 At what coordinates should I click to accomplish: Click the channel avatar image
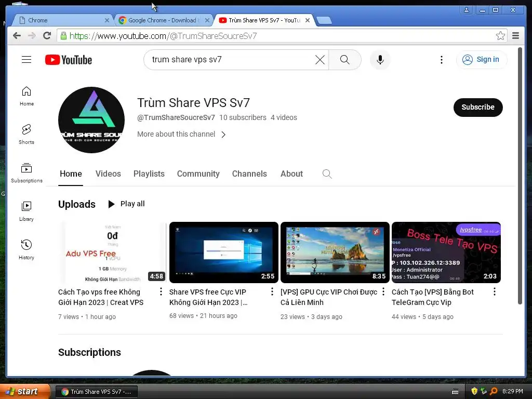pos(91,120)
